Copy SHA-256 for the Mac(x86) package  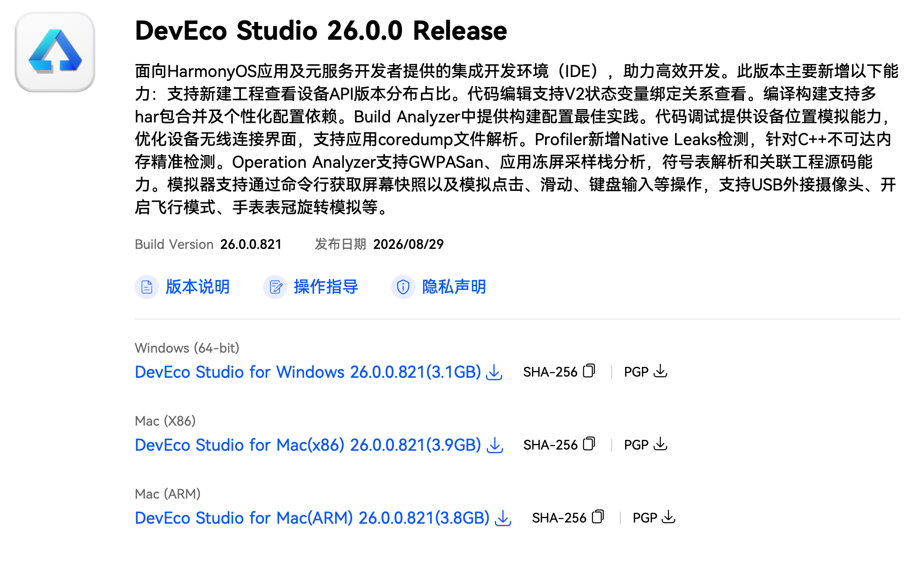point(589,444)
